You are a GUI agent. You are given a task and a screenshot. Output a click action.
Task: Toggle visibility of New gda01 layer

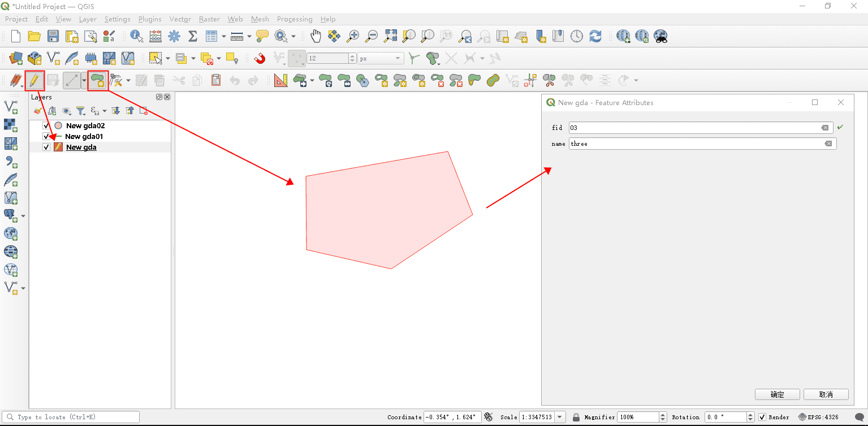(x=46, y=136)
